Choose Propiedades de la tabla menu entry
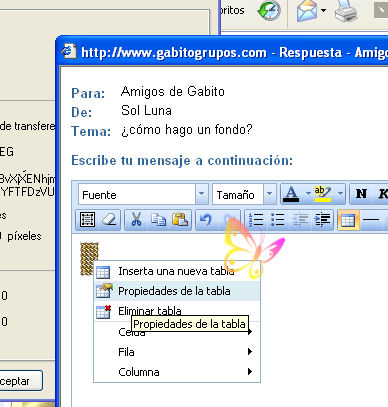This screenshot has width=388, height=407. [177, 291]
